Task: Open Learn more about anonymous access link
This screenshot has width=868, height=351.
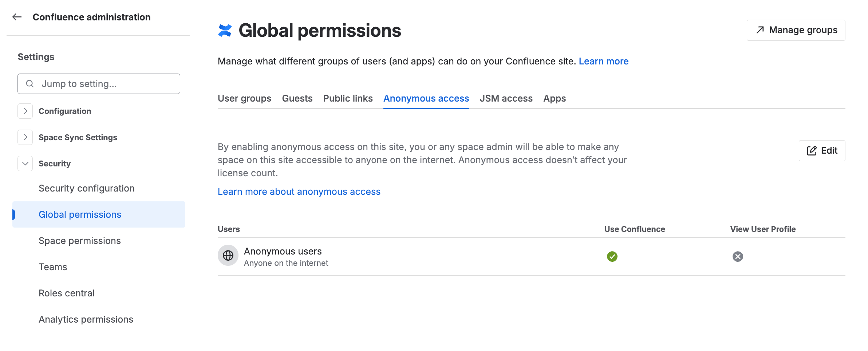Action: click(x=299, y=192)
